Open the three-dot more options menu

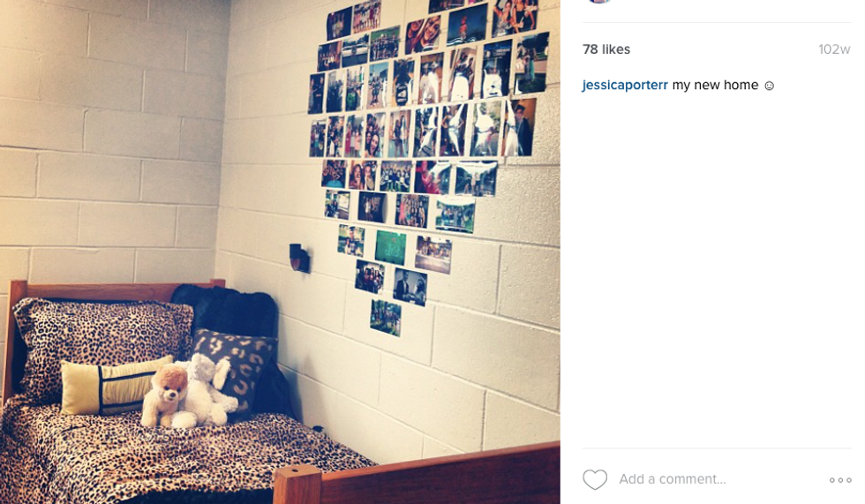(x=840, y=480)
